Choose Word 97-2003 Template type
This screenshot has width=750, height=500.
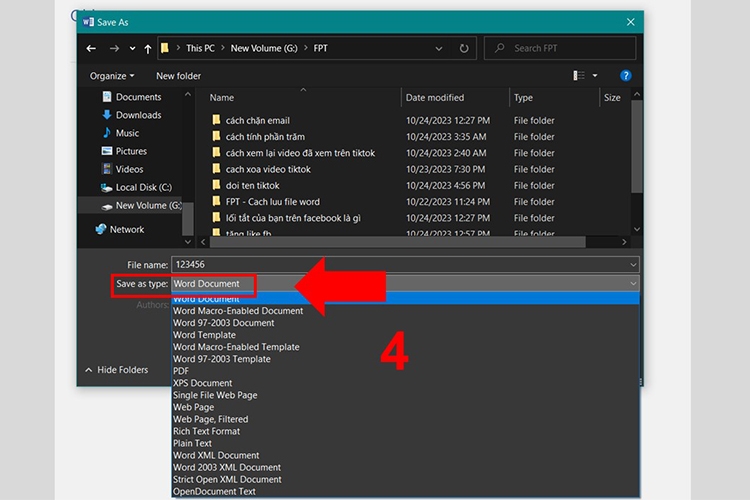(405, 359)
